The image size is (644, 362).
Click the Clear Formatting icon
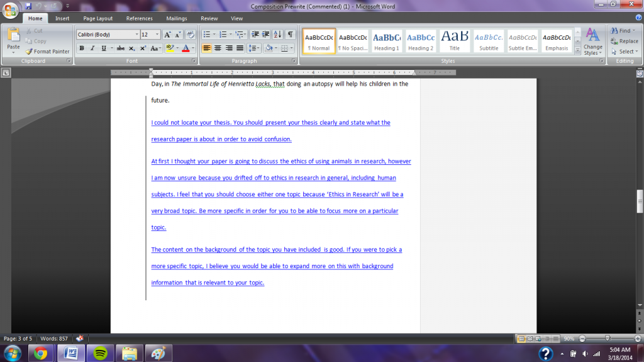click(191, 35)
